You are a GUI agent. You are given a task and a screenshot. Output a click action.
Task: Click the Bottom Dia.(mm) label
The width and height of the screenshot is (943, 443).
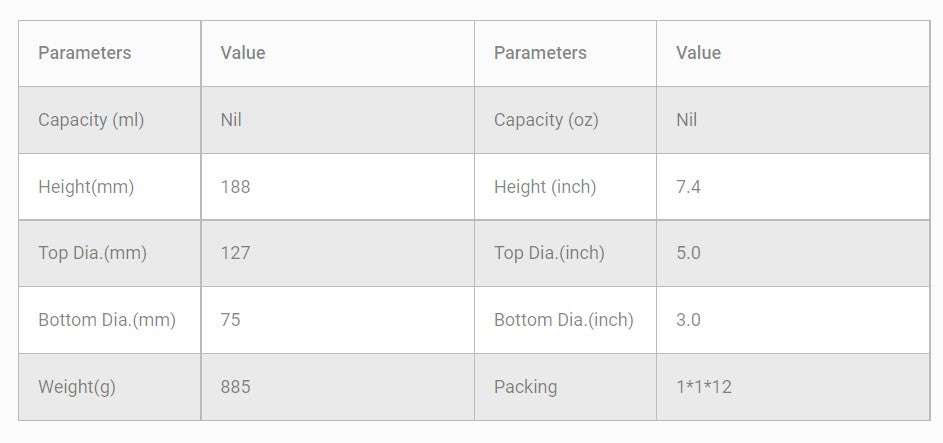click(x=107, y=320)
